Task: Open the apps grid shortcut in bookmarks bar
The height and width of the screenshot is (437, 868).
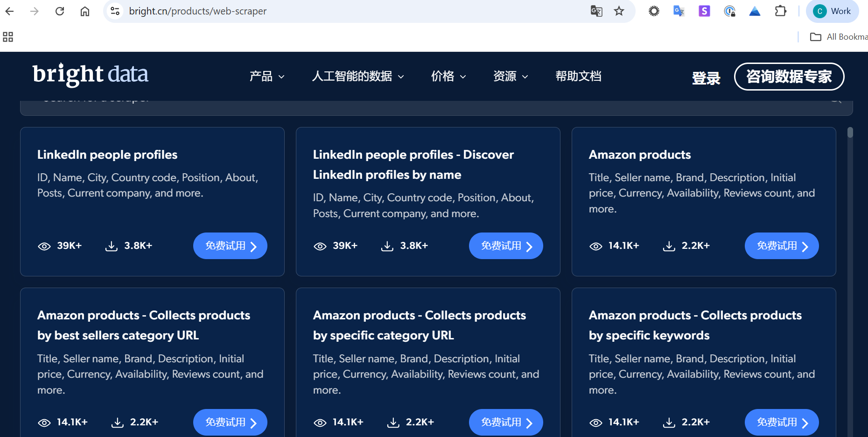Action: [8, 37]
